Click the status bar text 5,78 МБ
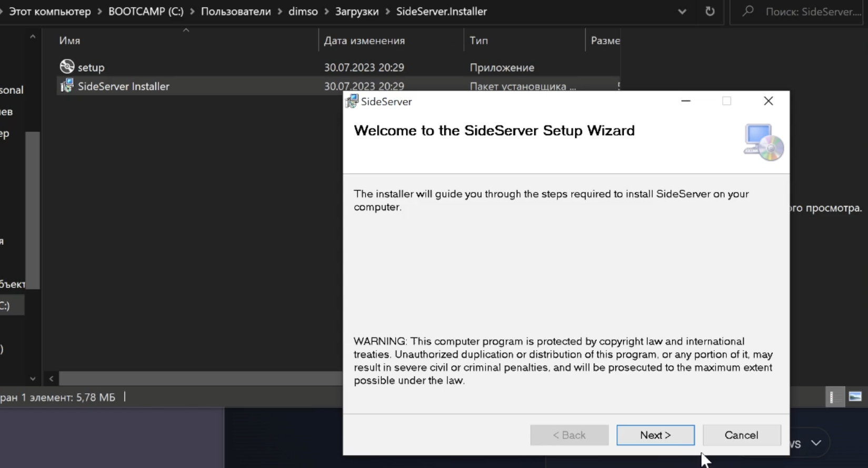The image size is (868, 468). tap(96, 397)
